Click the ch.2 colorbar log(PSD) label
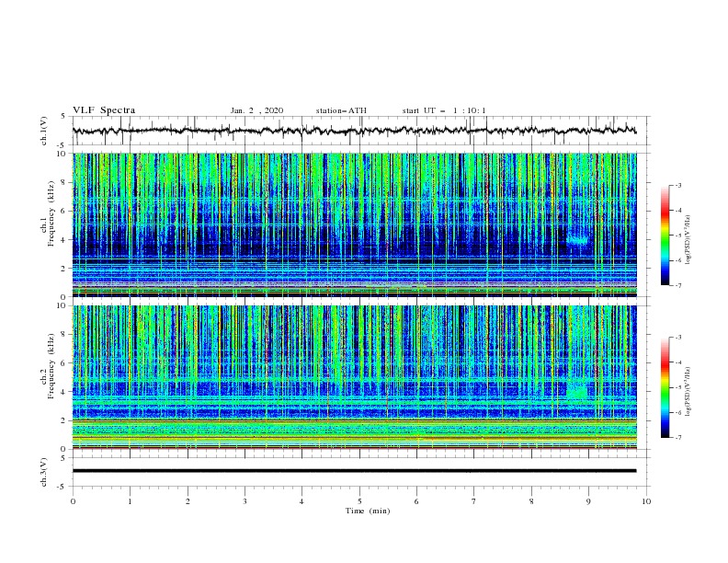This screenshot has width=728, height=563. tap(688, 392)
